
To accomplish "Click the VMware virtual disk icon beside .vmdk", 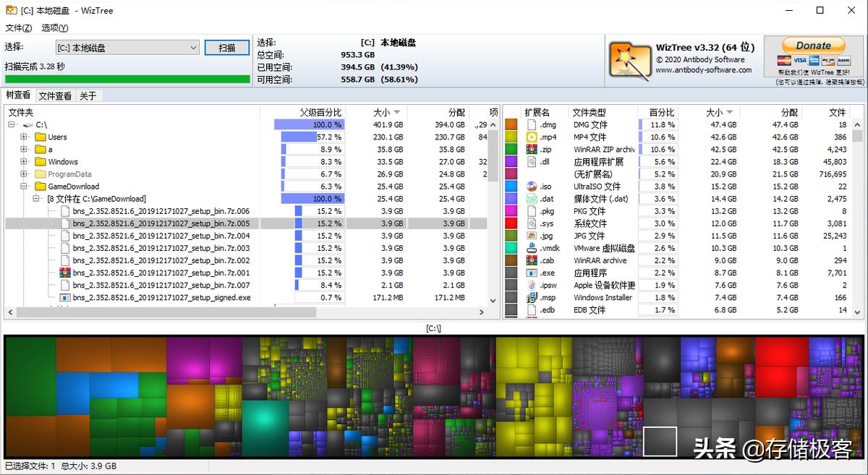I will coord(530,248).
